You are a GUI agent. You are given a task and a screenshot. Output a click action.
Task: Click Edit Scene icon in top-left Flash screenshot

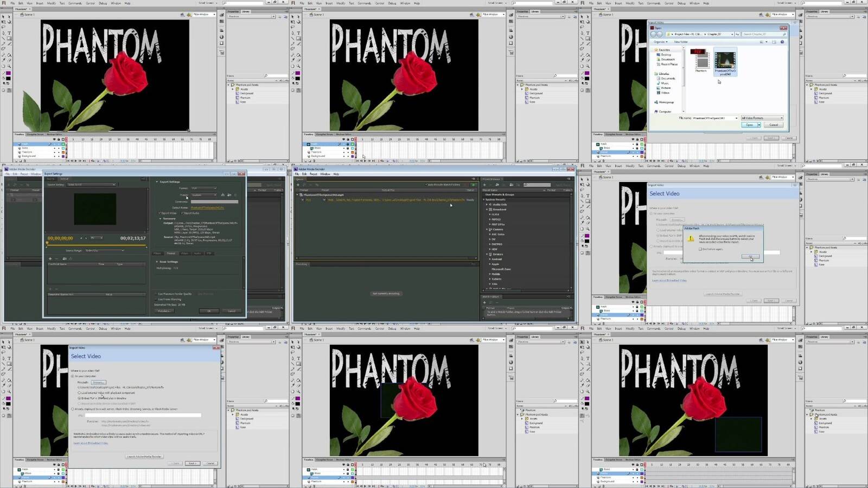coord(183,15)
